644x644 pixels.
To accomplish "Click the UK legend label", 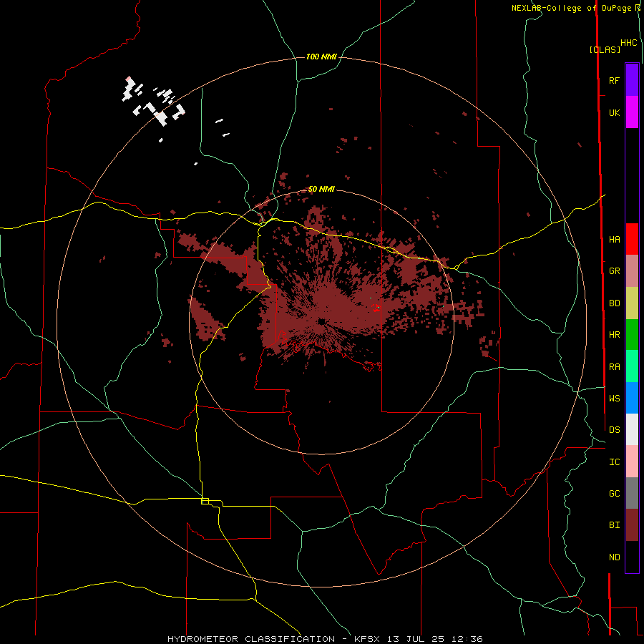I will click(615, 112).
